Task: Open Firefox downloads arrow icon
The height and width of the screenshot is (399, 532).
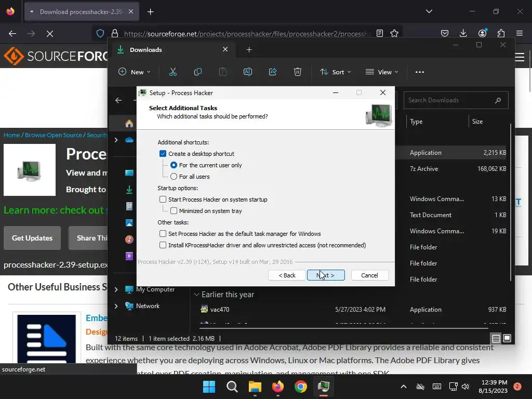Action: coord(463,33)
